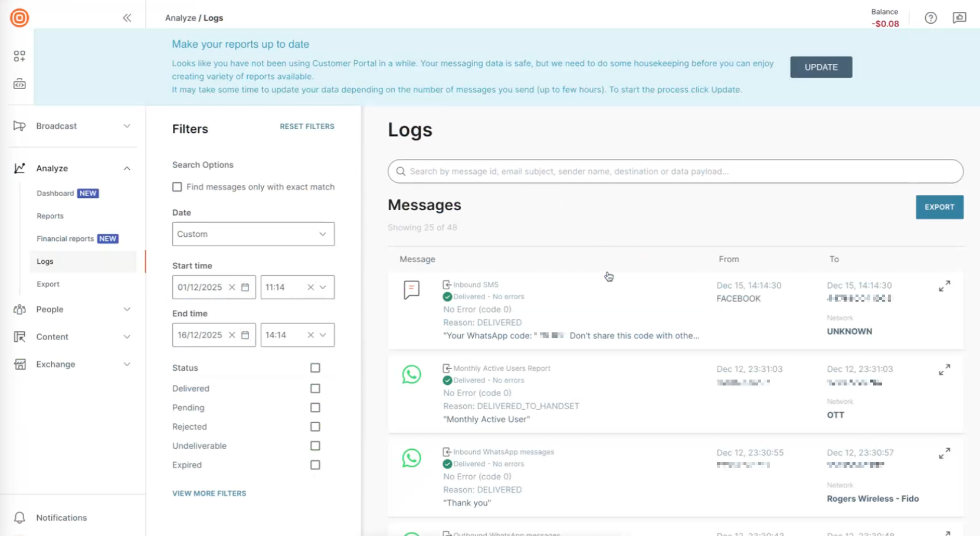This screenshot has width=980, height=536.
Task: Expand the People section
Action: 127,309
